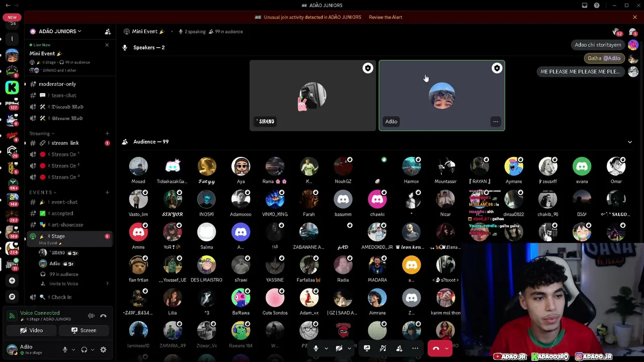
Task: Click the wave emoji beside the hidden audience name
Action: [x=377, y=182]
